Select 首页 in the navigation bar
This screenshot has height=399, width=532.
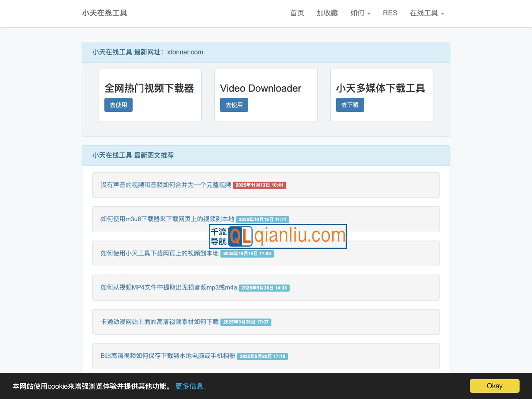pos(297,13)
